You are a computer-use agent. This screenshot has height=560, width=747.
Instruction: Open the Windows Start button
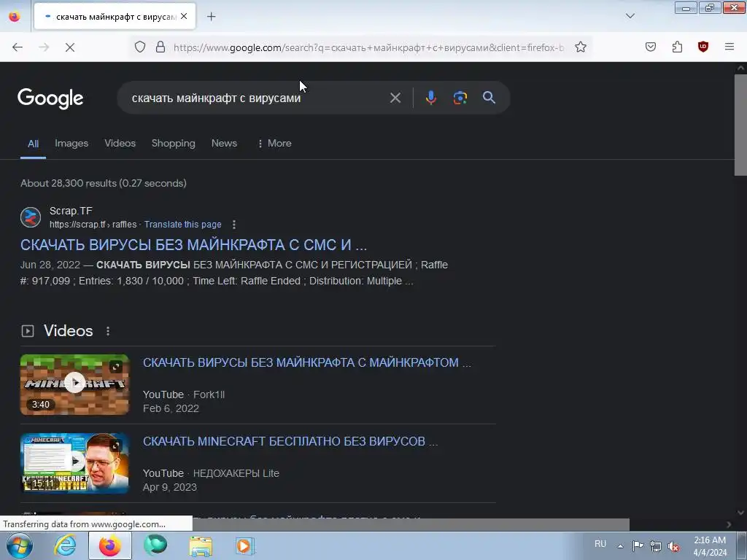tap(20, 545)
